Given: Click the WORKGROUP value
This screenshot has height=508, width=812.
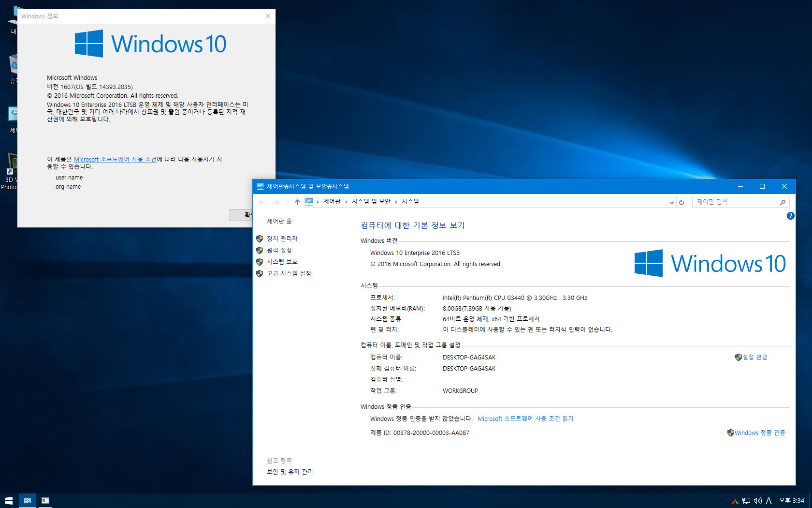Looking at the screenshot, I should [x=460, y=390].
